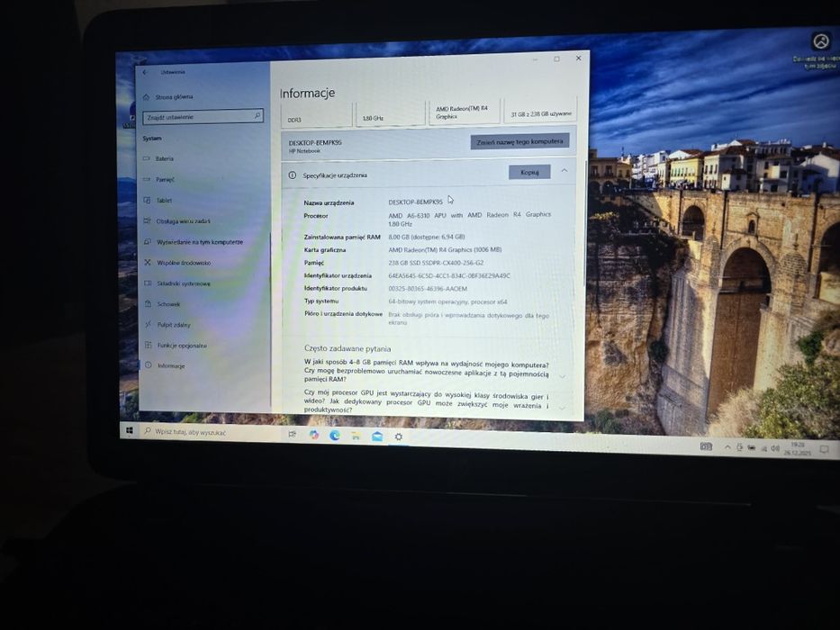Open the Mail app on the taskbar
Screen dimensions: 840x630
click(377, 436)
